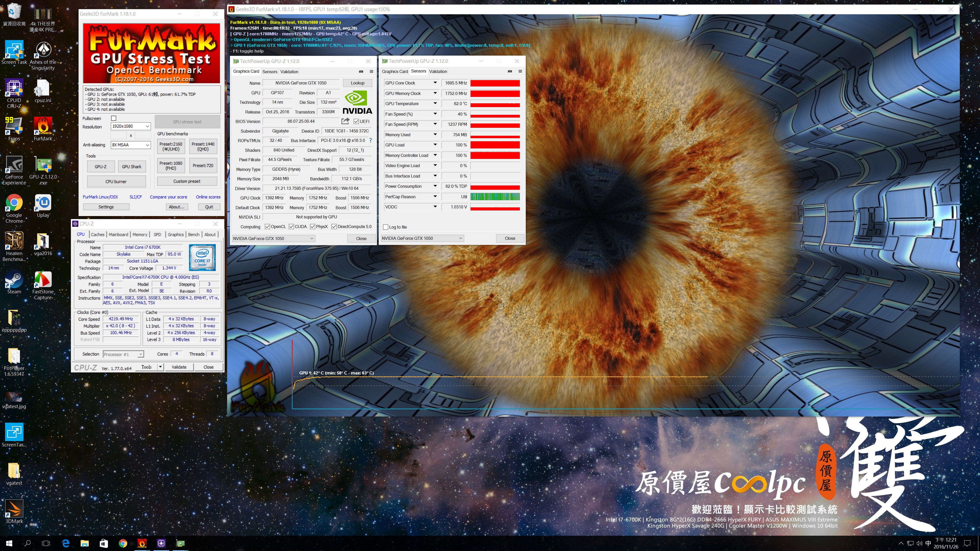Toggle the PhysX computing checkbox
The width and height of the screenshot is (980, 551).
click(x=312, y=227)
